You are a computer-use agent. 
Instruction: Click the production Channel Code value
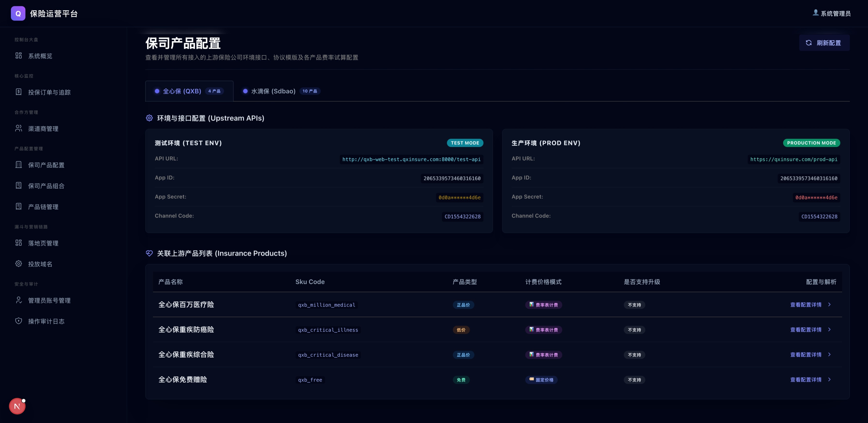click(x=819, y=216)
